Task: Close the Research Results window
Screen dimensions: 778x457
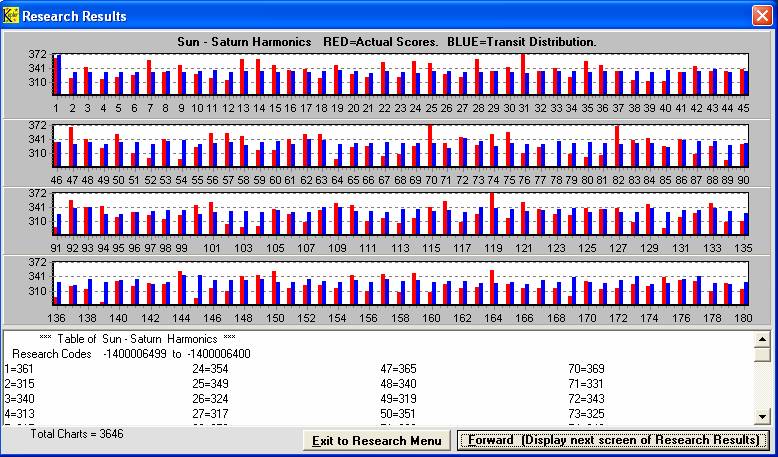Action: (x=761, y=15)
